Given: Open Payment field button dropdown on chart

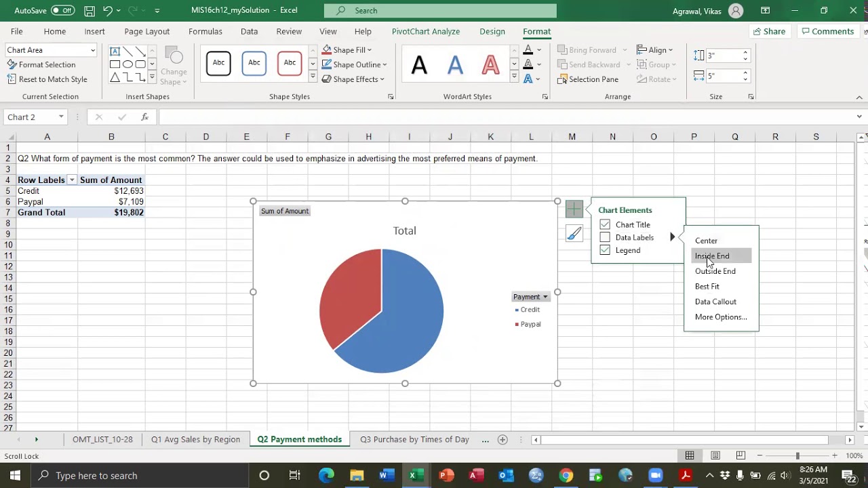Looking at the screenshot, I should (530, 297).
